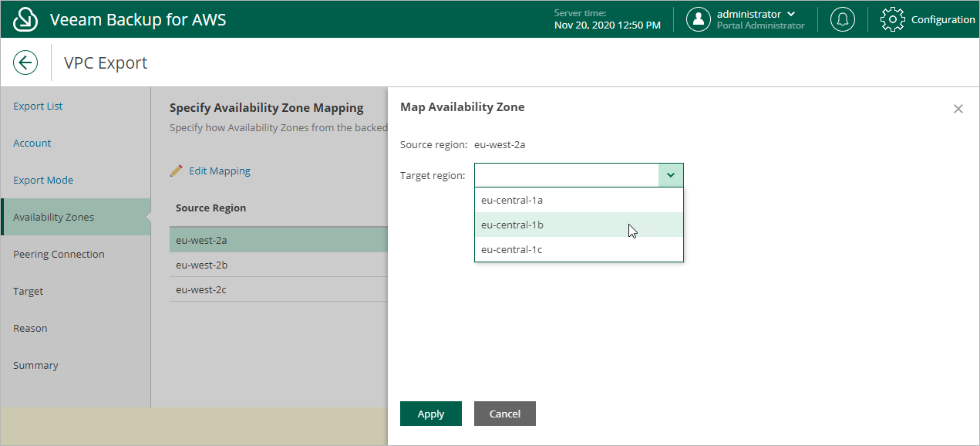Click the Target region combo box field
Image resolution: width=980 pixels, height=446 pixels.
tap(578, 175)
